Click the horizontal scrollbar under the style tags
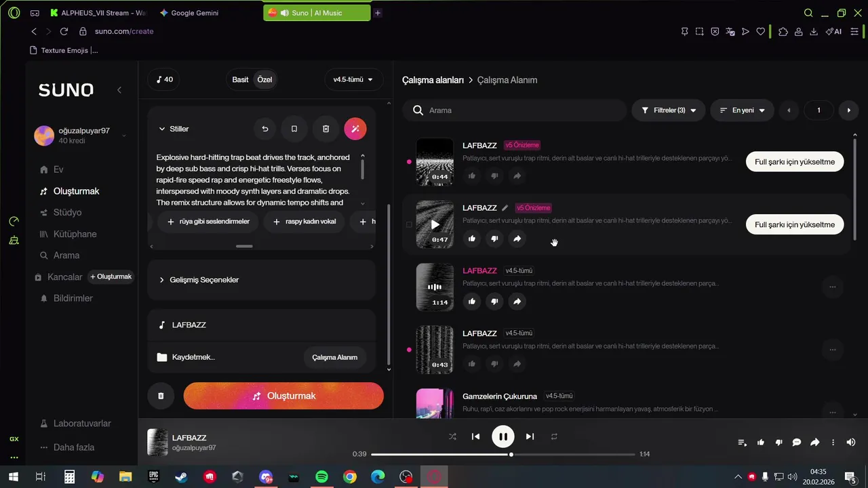Image resolution: width=868 pixels, height=488 pixels. coord(244,247)
